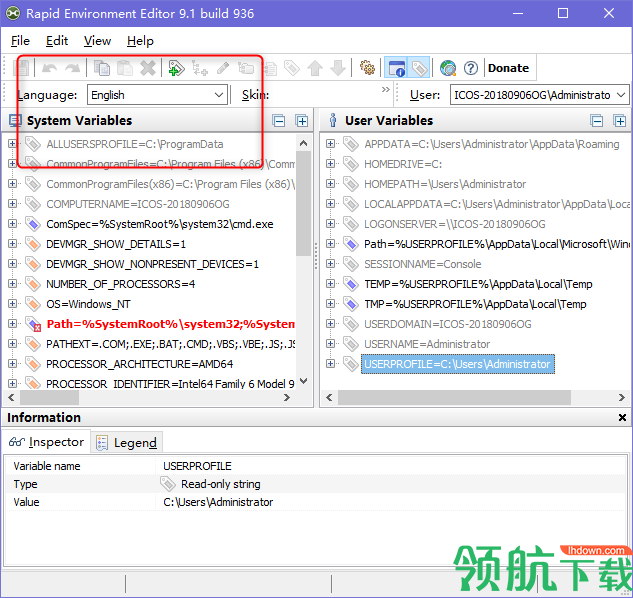Viewport: 633px width, 598px height.
Task: Click the Undo arrow icon
Action: click(50, 68)
